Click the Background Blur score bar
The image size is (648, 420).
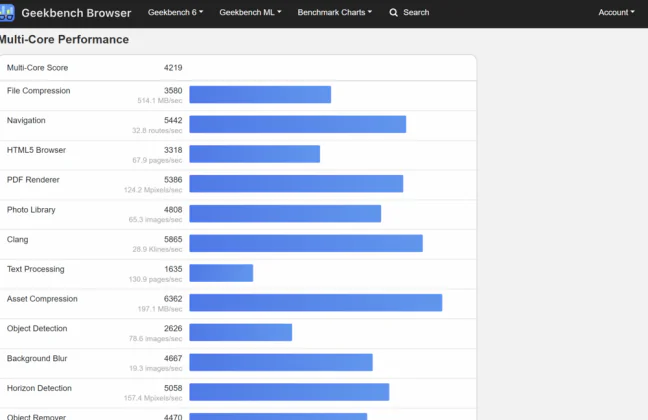click(x=281, y=362)
